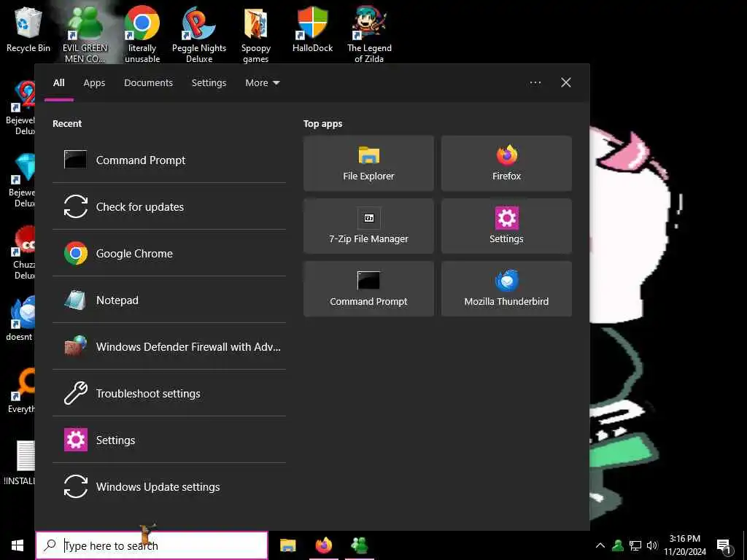The image size is (747, 560).
Task: Select the literally unusable Chrome shortcut
Action: [x=142, y=34]
